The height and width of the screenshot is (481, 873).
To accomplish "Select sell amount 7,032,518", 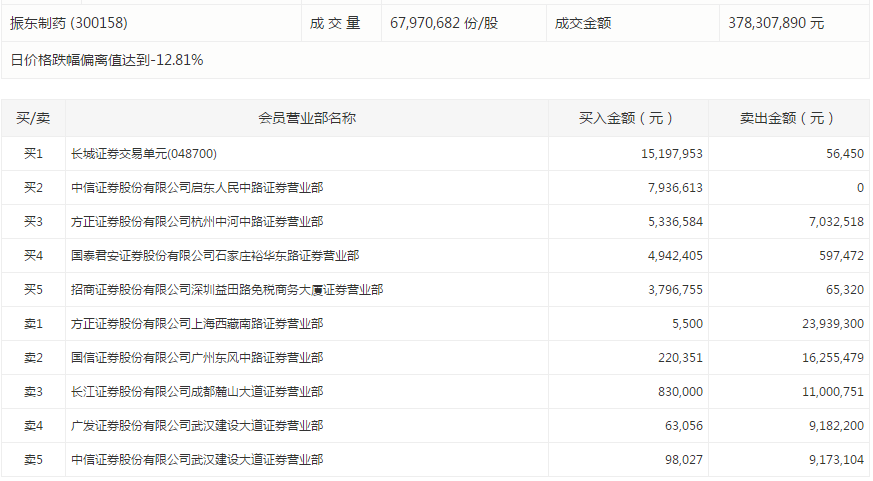I will 836,222.
